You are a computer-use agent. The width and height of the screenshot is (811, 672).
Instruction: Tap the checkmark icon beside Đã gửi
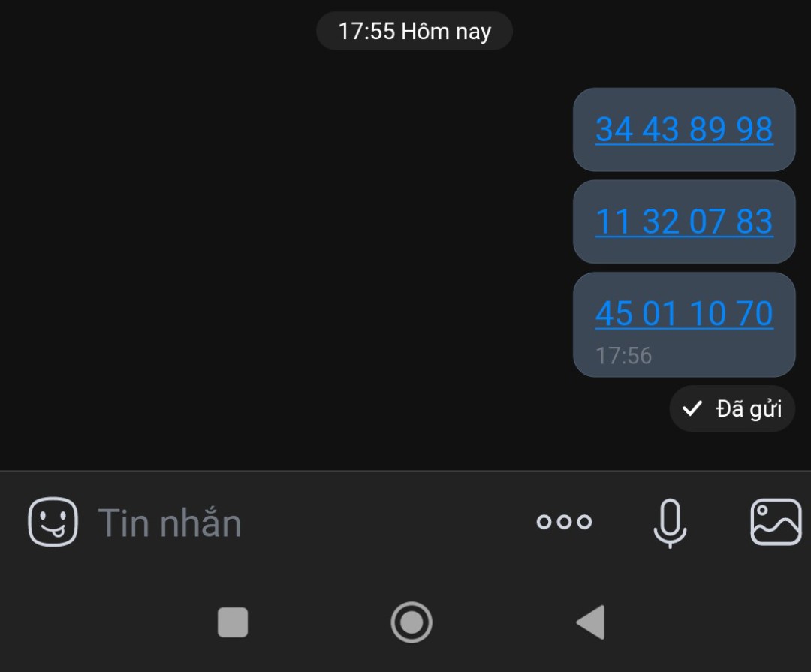click(692, 408)
